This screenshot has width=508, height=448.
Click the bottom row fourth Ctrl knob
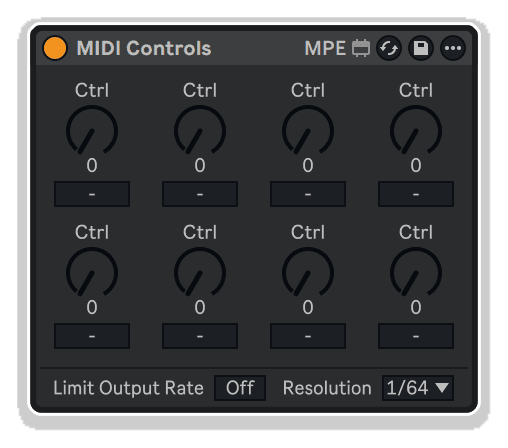click(416, 272)
